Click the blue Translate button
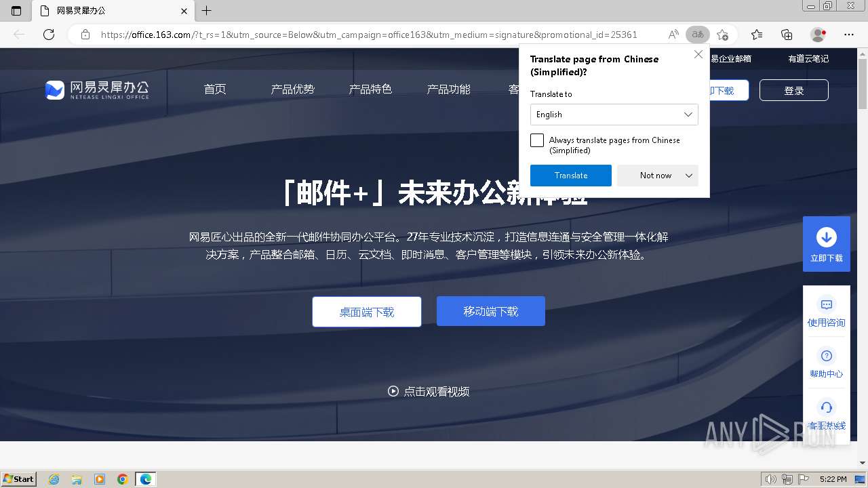 pos(571,176)
